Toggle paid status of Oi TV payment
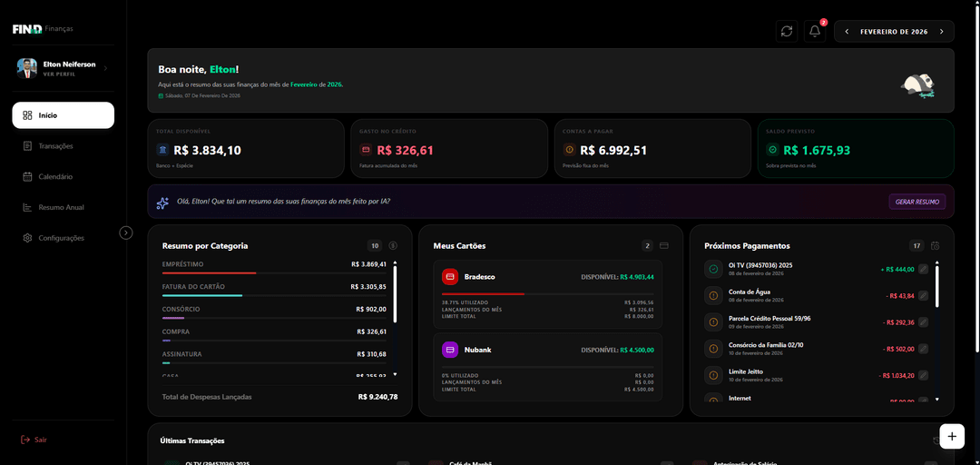Image resolution: width=980 pixels, height=465 pixels. point(713,269)
